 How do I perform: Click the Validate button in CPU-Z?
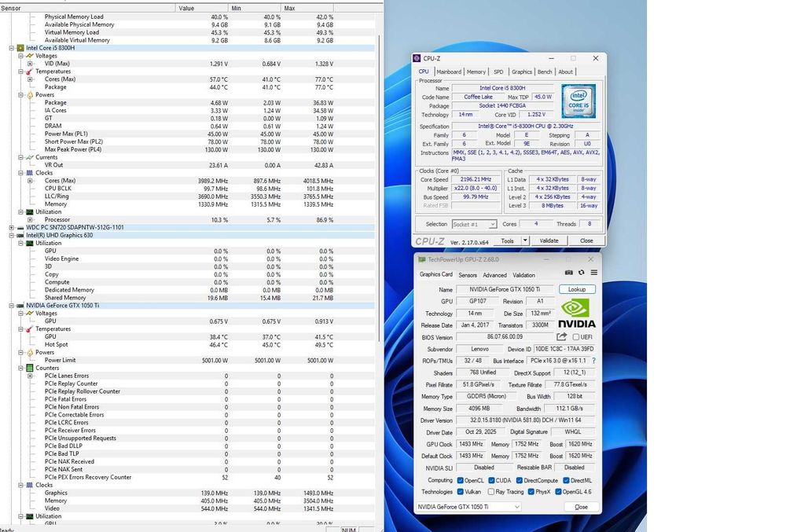point(549,241)
